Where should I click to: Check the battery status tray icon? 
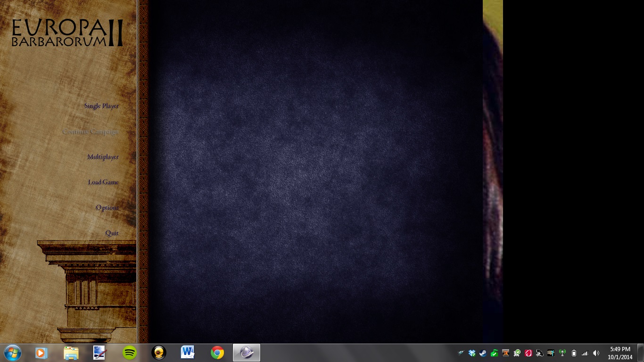click(x=574, y=353)
